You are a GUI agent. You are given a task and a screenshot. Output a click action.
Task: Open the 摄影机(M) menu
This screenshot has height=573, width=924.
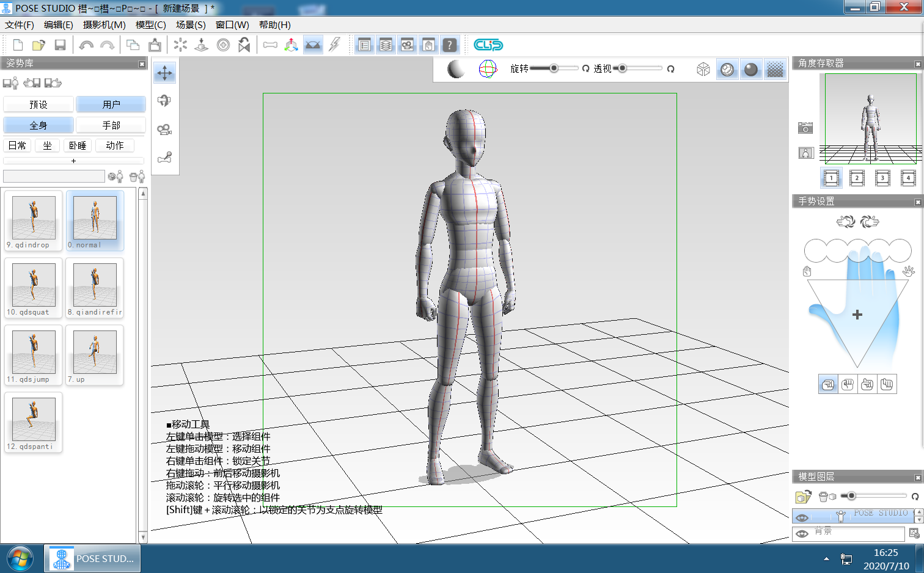click(105, 25)
